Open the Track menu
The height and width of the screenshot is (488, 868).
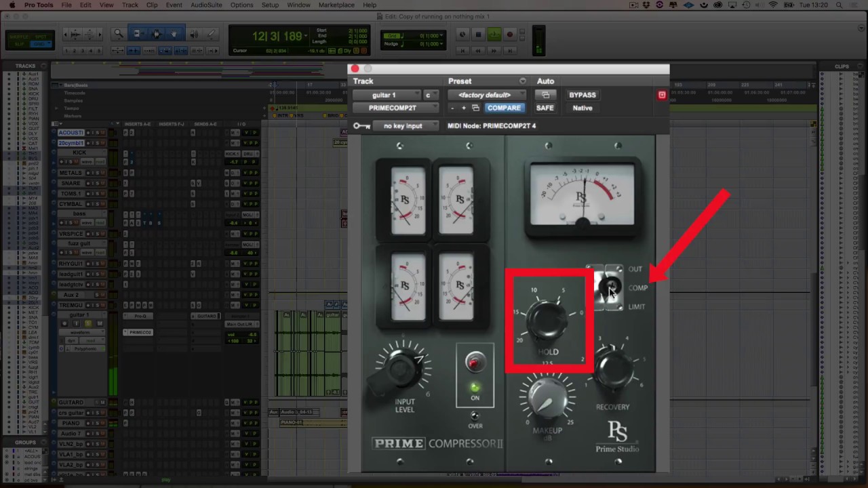[x=130, y=5]
